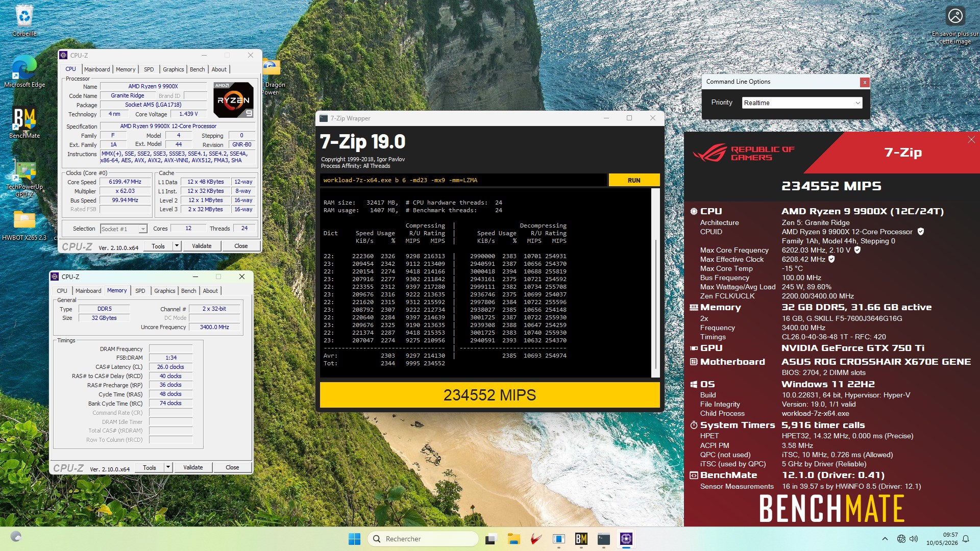Switch to Mainboard tab in top CPU-Z window

tap(97, 69)
